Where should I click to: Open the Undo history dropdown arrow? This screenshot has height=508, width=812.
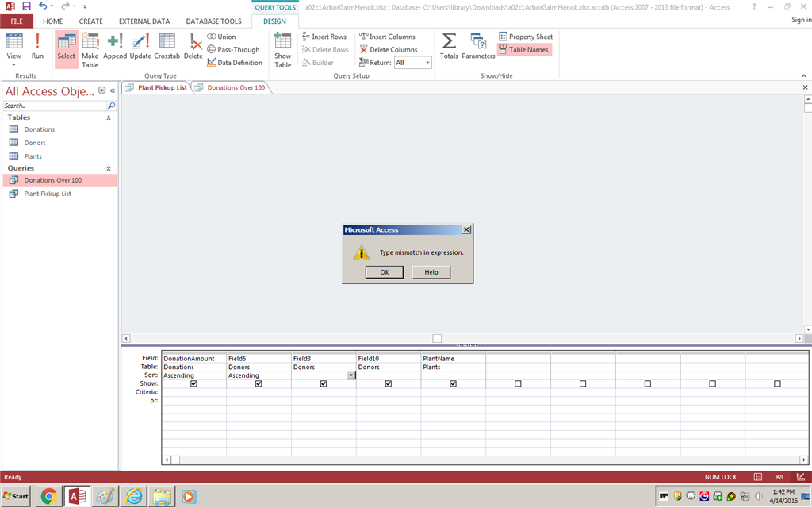pos(52,6)
